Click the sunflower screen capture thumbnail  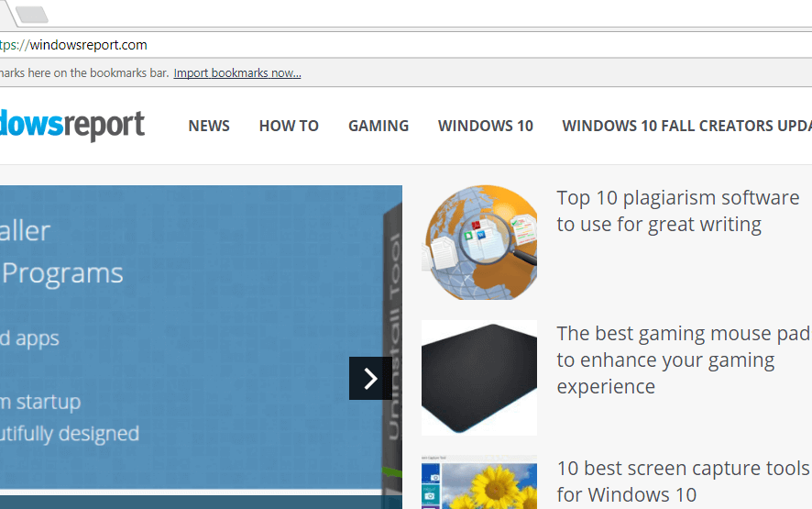pyautogui.click(x=479, y=482)
